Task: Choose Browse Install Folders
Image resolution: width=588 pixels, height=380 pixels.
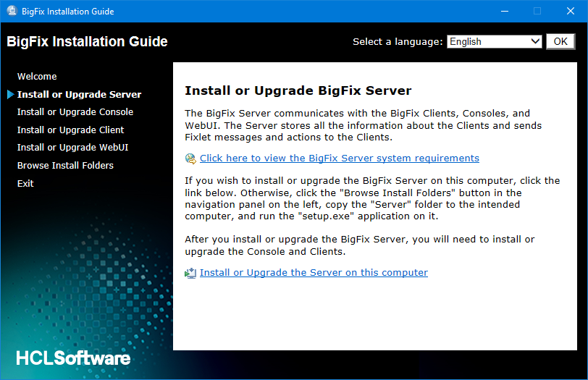Action: click(65, 165)
